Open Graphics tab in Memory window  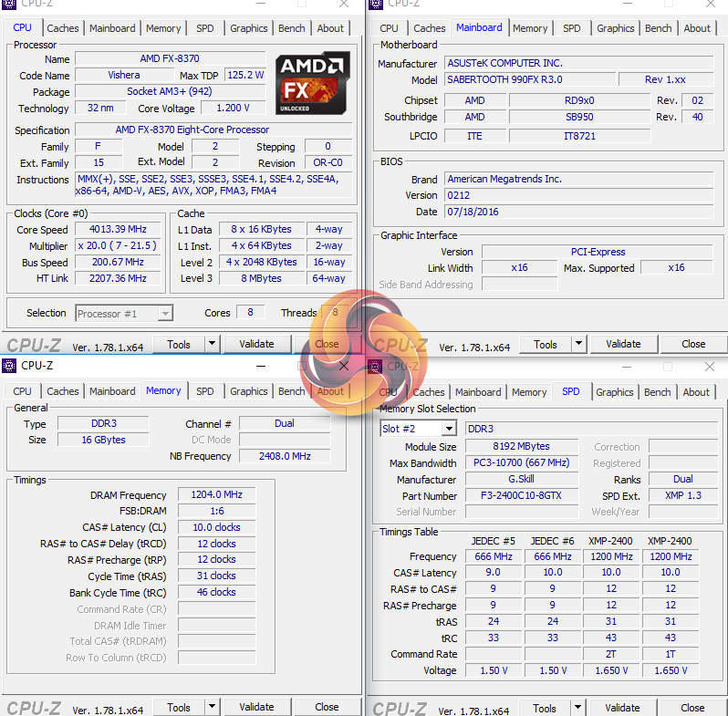tap(249, 391)
